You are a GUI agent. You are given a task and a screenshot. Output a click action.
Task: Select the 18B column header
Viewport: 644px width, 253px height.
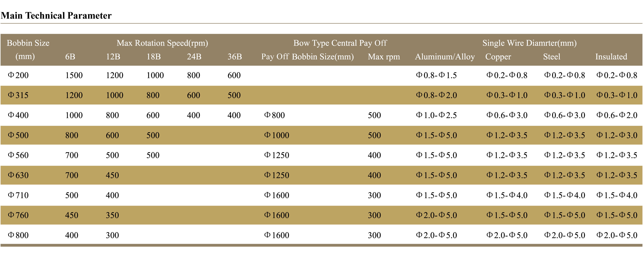point(154,57)
